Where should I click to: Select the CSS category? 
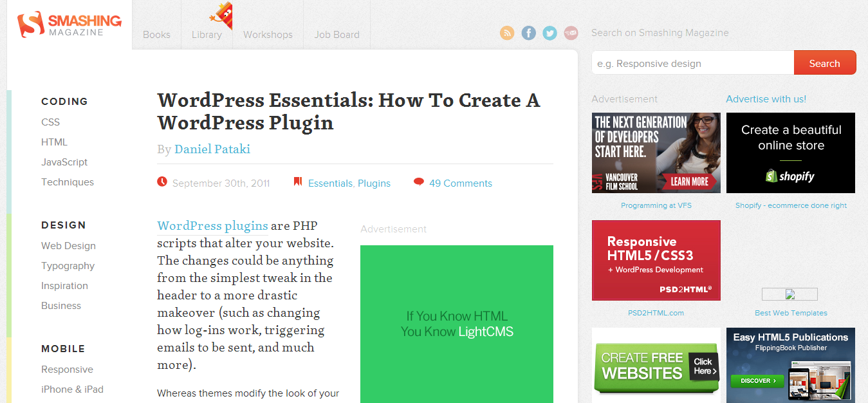pyautogui.click(x=50, y=122)
